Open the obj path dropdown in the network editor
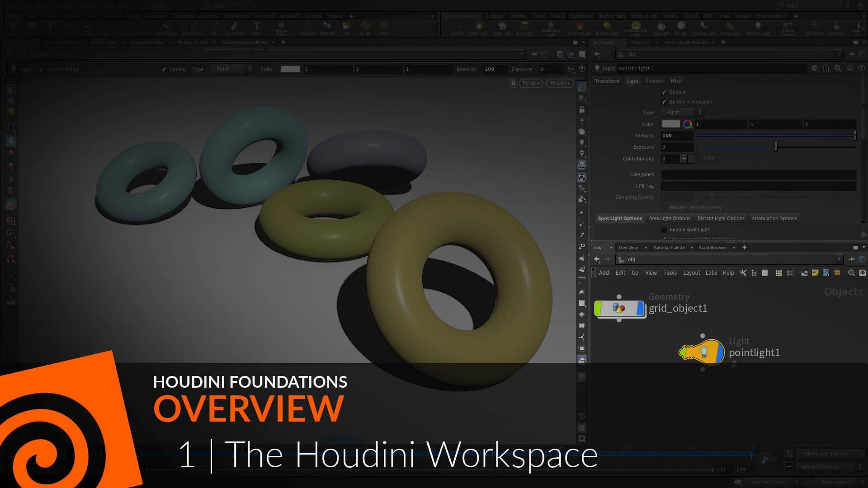 pos(840,259)
